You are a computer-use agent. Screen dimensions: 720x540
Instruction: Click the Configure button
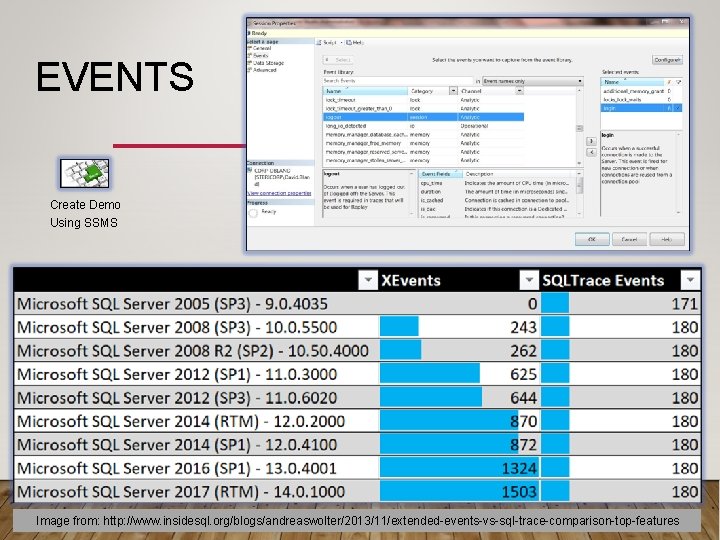[x=667, y=60]
